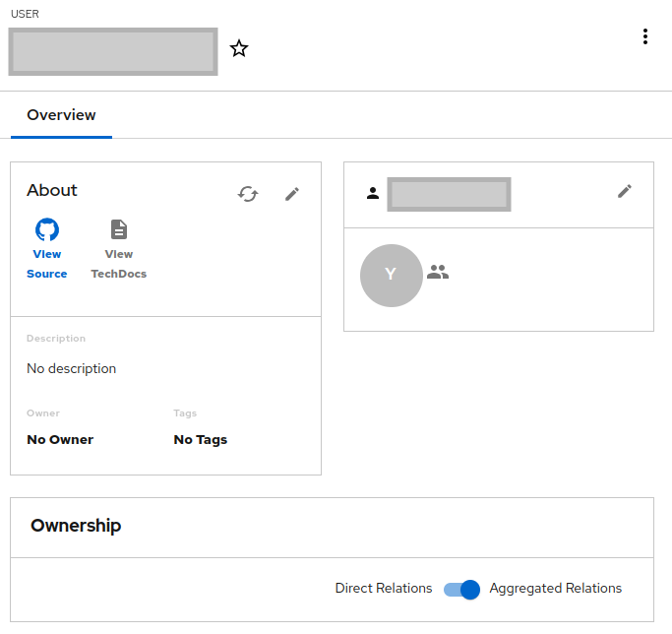Open the three-dot more options menu
This screenshot has width=672, height=634.
tap(645, 36)
